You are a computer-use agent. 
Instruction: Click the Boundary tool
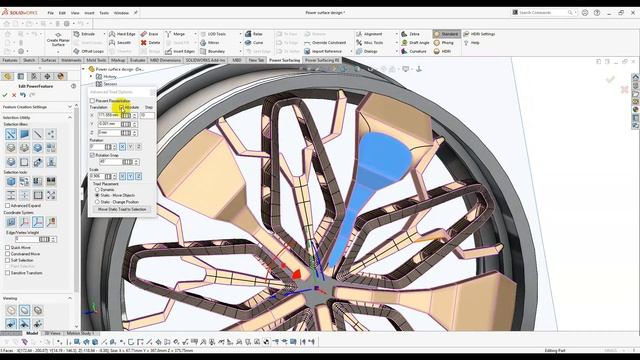(x=213, y=51)
